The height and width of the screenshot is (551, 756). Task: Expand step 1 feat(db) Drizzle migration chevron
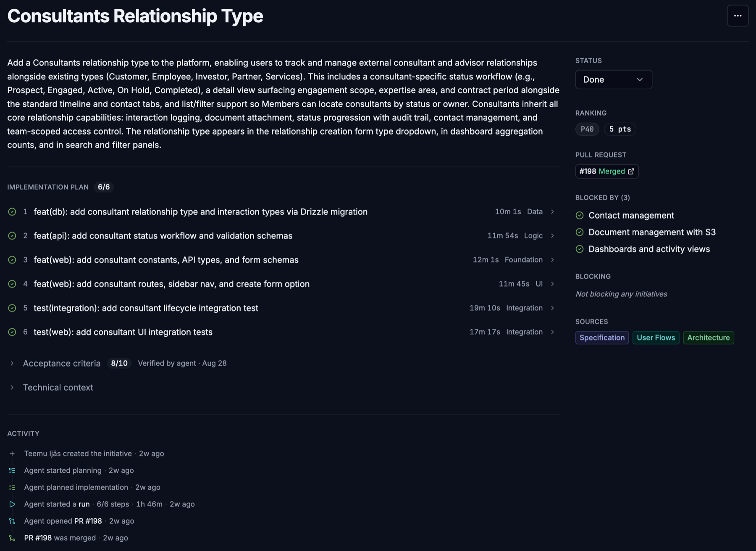click(x=552, y=212)
